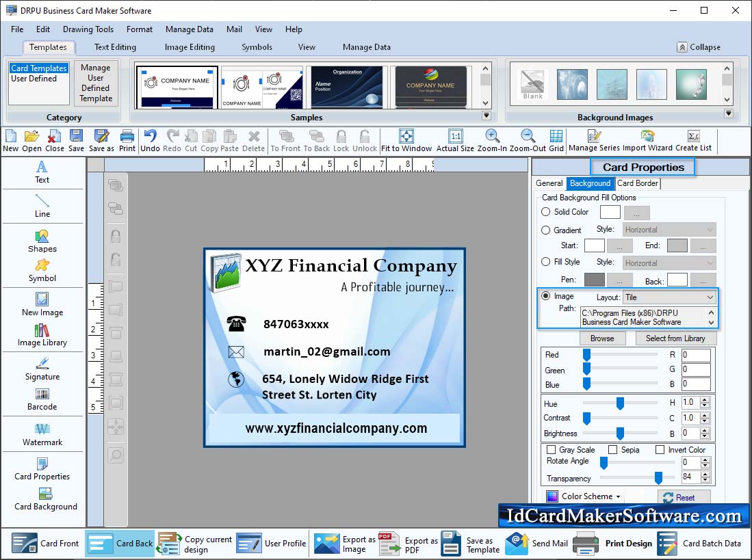The height and width of the screenshot is (560, 752).
Task: Set view to Actual Size
Action: pyautogui.click(x=455, y=142)
